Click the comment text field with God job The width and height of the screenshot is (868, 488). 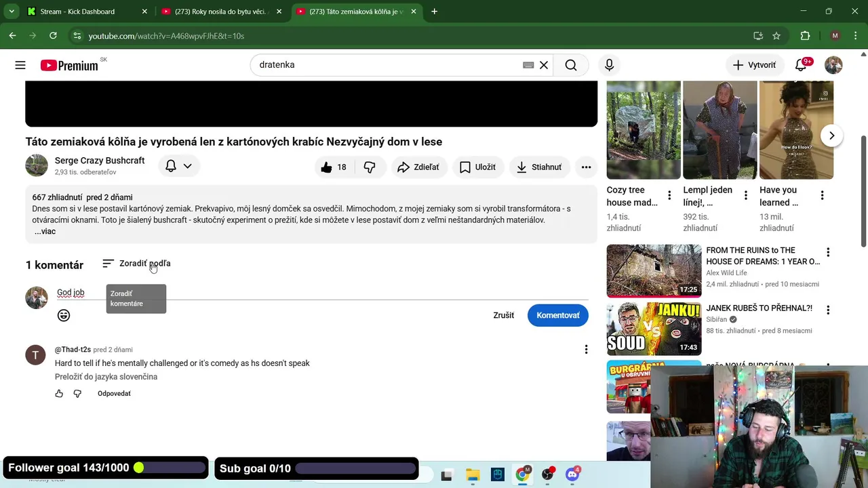click(322, 293)
